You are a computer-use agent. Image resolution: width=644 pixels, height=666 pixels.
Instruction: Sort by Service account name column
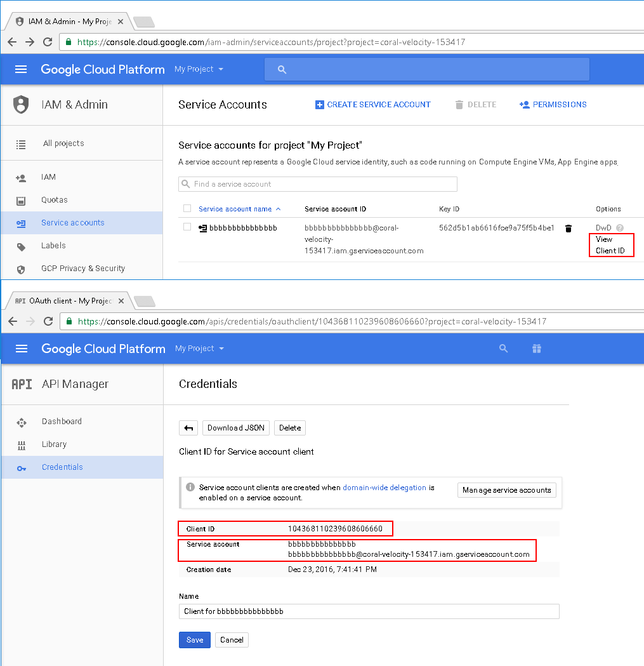(x=239, y=209)
